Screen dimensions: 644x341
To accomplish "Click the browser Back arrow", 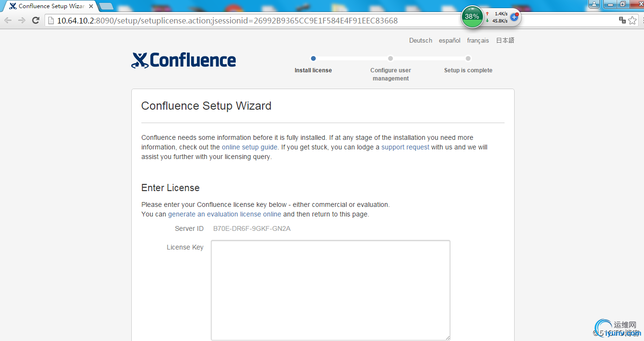I will [8, 20].
